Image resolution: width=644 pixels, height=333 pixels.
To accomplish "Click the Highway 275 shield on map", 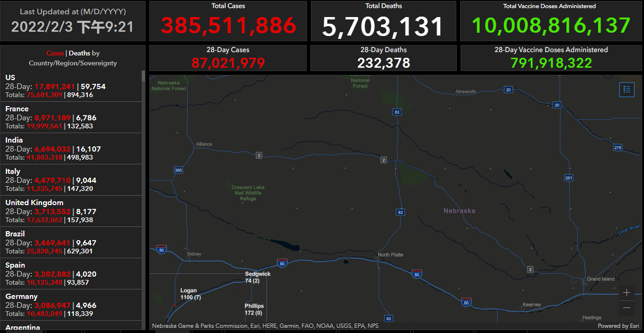I will pos(618,148).
